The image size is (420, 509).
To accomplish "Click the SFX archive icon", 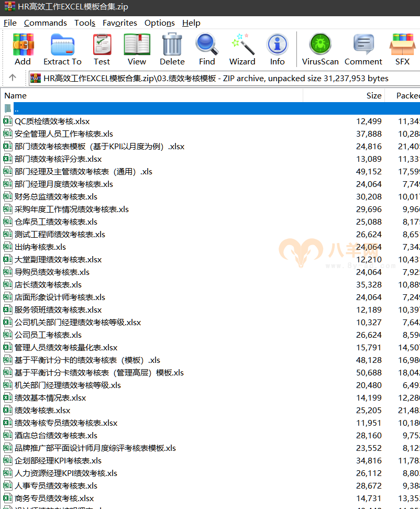I will point(403,45).
